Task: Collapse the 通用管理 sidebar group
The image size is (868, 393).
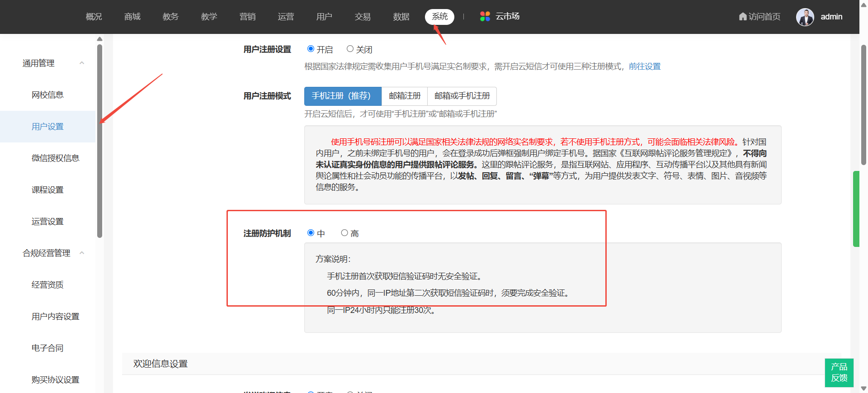Action: point(82,63)
